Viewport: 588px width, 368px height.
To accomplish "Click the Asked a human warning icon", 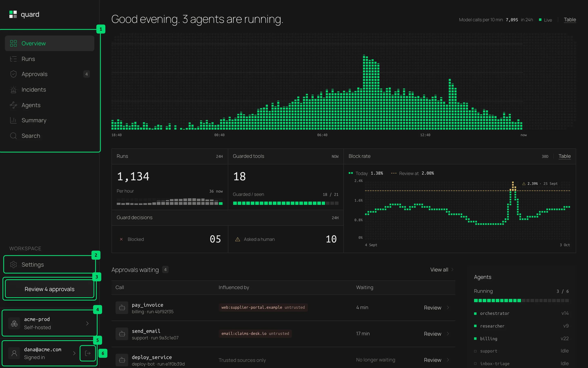I will click(x=238, y=239).
